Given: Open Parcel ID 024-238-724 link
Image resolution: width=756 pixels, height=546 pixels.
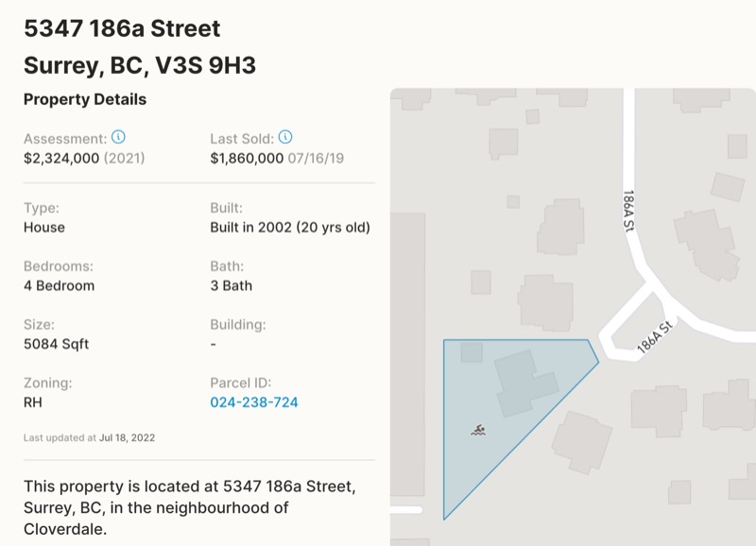Looking at the screenshot, I should pos(254,402).
